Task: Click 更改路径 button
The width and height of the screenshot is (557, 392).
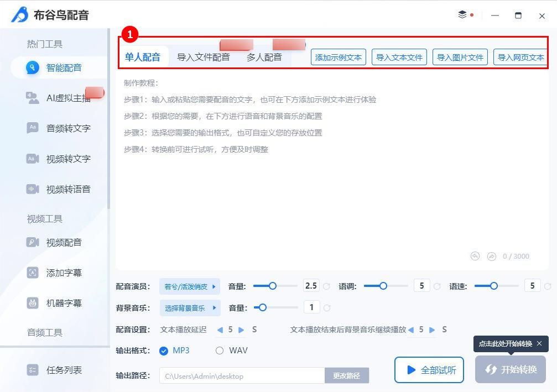Action: pos(346,375)
